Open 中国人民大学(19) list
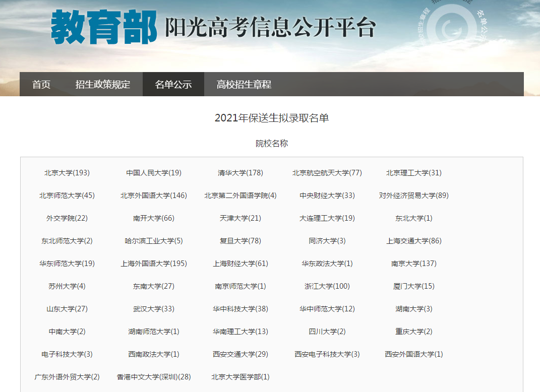Image resolution: width=540 pixels, height=392 pixels. tap(154, 173)
